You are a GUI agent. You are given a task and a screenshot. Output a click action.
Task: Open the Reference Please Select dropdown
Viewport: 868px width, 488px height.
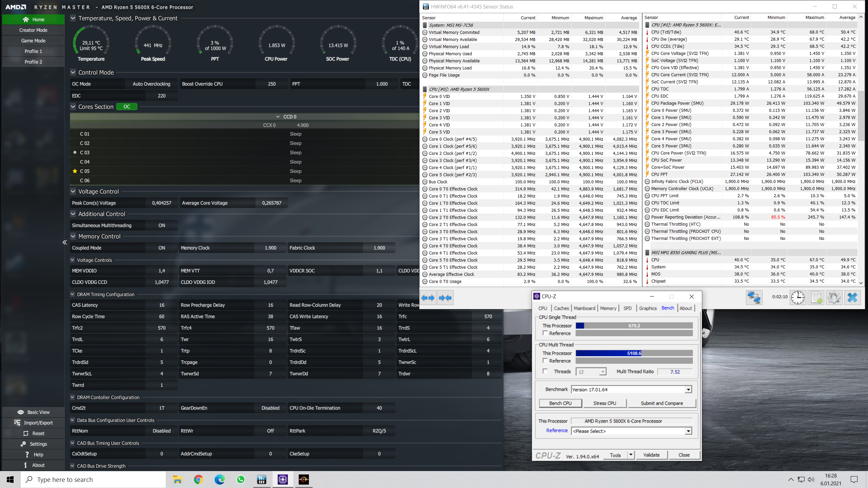[688, 431]
